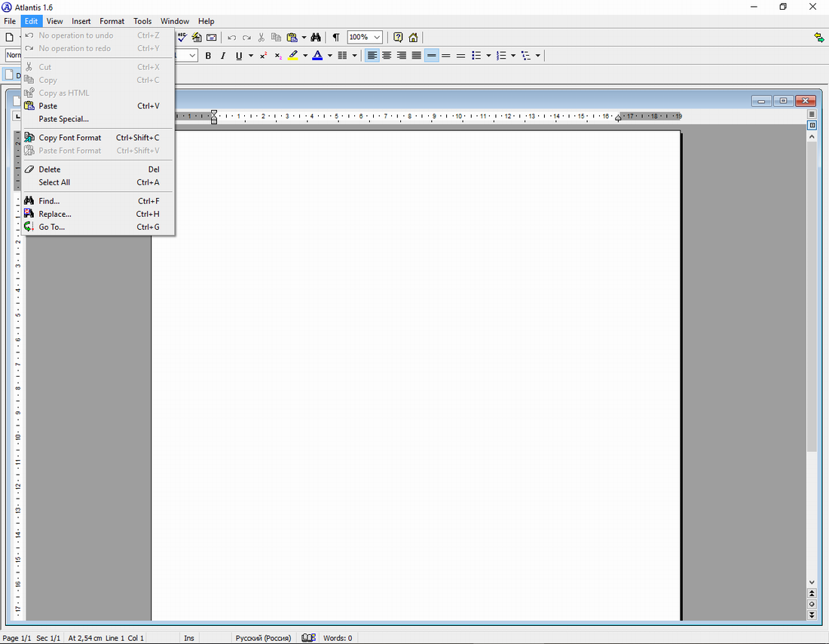Align text to the right
Viewport: 829px width, 644px height.
point(402,56)
